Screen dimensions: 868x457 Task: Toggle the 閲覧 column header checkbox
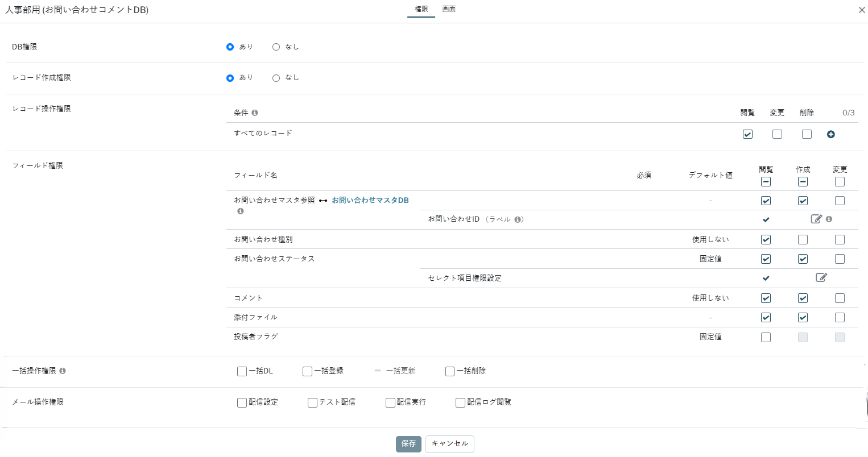click(766, 182)
